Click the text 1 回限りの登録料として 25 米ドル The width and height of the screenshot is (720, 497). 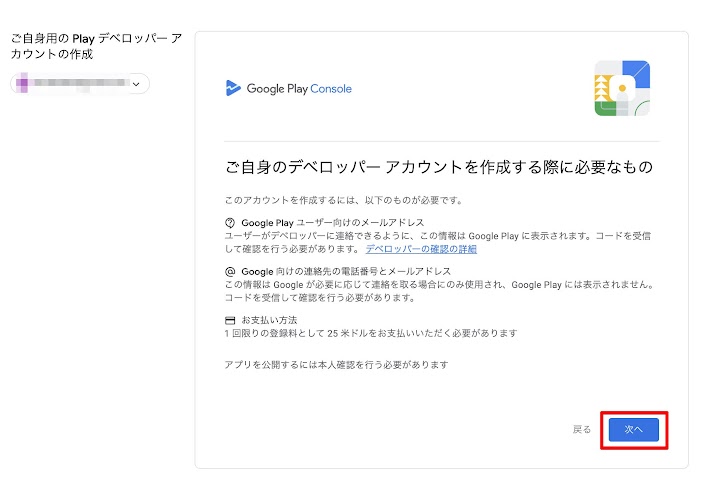point(297,333)
